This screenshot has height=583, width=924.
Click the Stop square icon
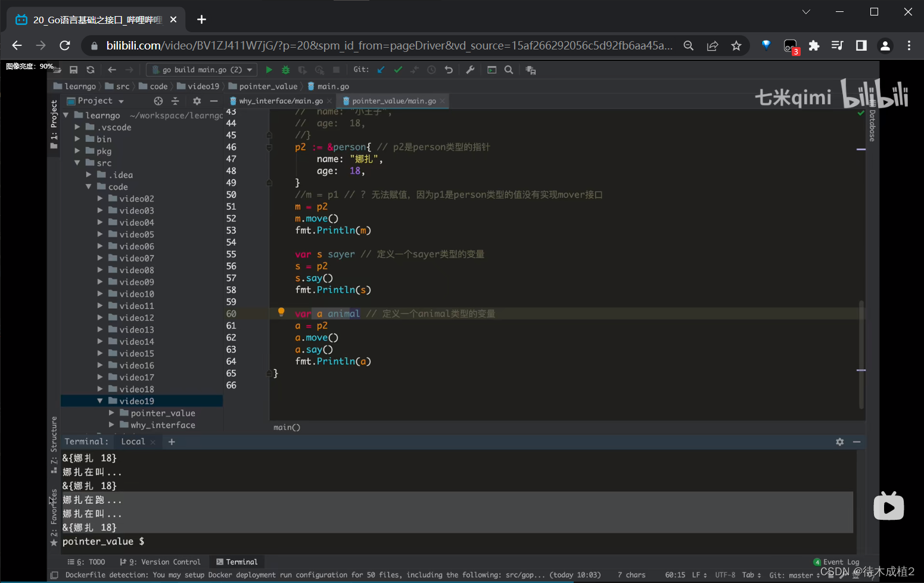(x=336, y=70)
